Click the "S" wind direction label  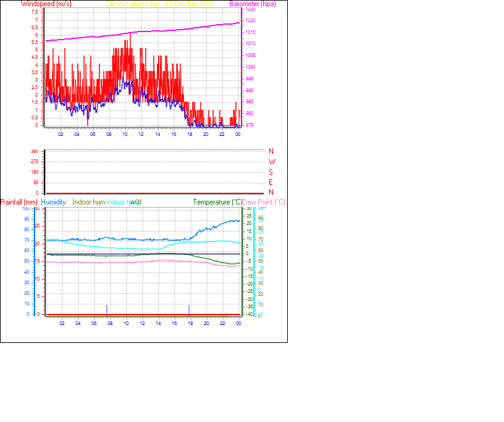(x=271, y=172)
